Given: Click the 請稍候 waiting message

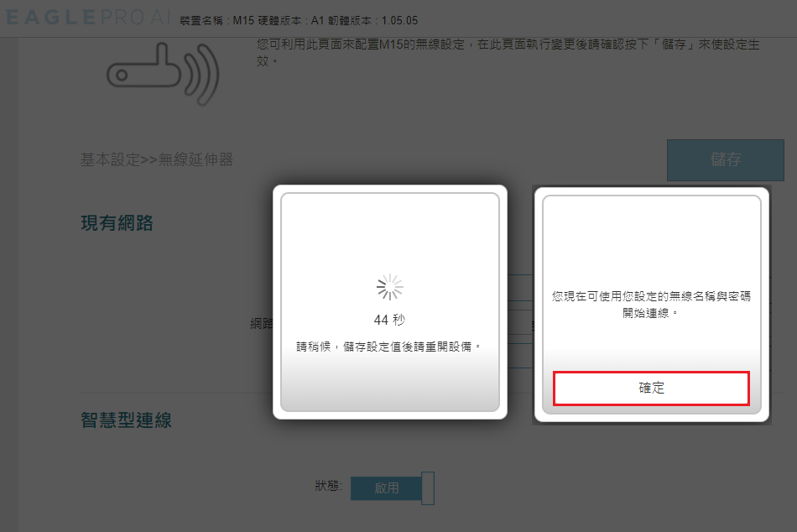Looking at the screenshot, I should coord(388,347).
